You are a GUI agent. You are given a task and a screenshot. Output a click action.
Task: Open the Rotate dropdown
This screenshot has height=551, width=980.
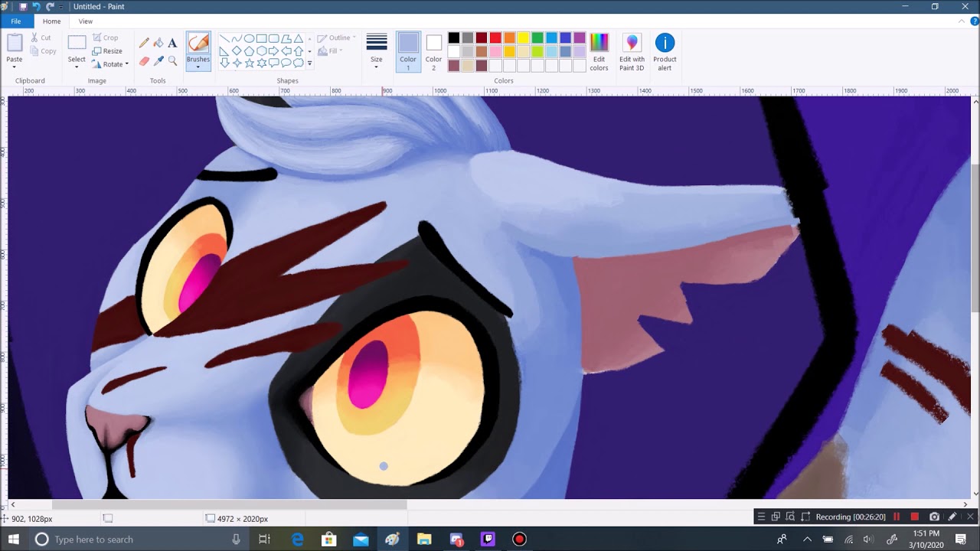tap(109, 64)
